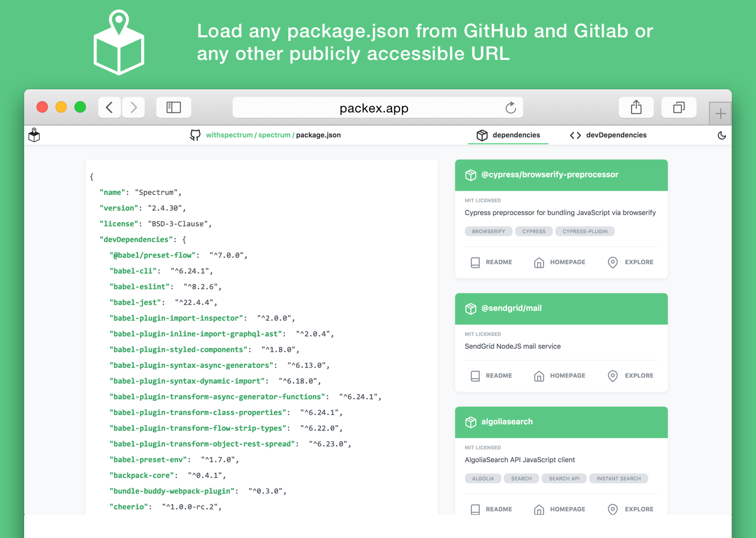Show all tabs overview in Safari
Image resolution: width=756 pixels, height=538 pixels.
coord(679,107)
